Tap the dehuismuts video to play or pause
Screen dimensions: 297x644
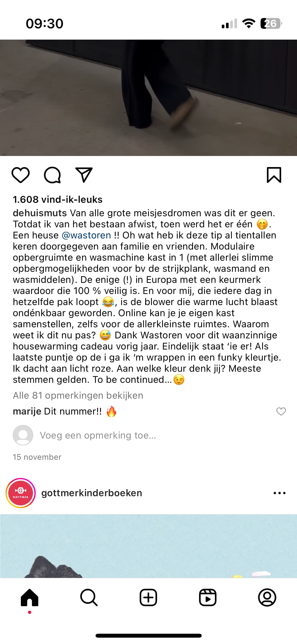pyautogui.click(x=148, y=98)
